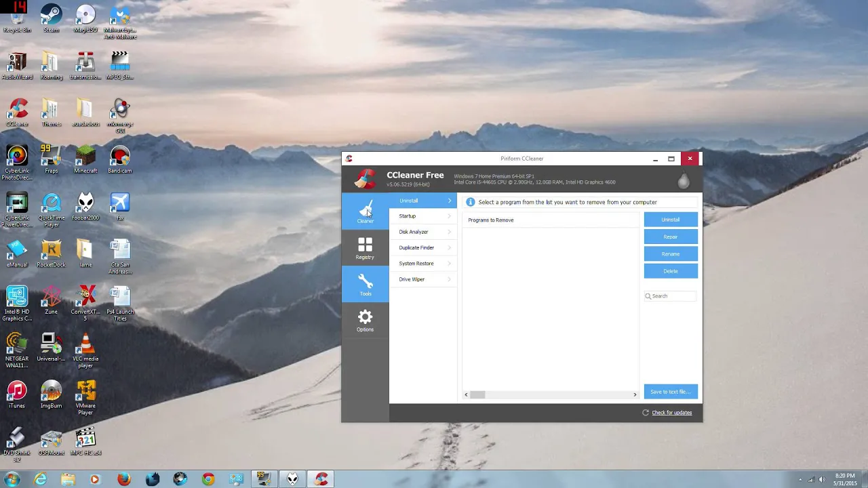This screenshot has height=488, width=868.
Task: Select the Intel HD Graphics desktop icon
Action: pos(17,304)
